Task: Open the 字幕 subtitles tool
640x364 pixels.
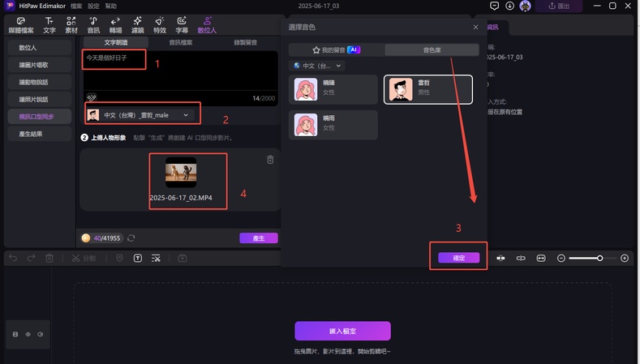Action: [x=183, y=24]
